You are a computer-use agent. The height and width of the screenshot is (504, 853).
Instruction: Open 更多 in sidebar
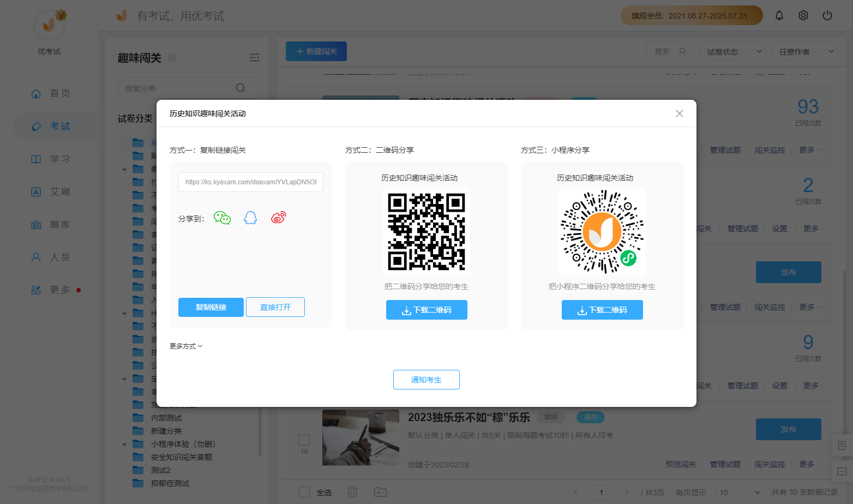point(50,290)
